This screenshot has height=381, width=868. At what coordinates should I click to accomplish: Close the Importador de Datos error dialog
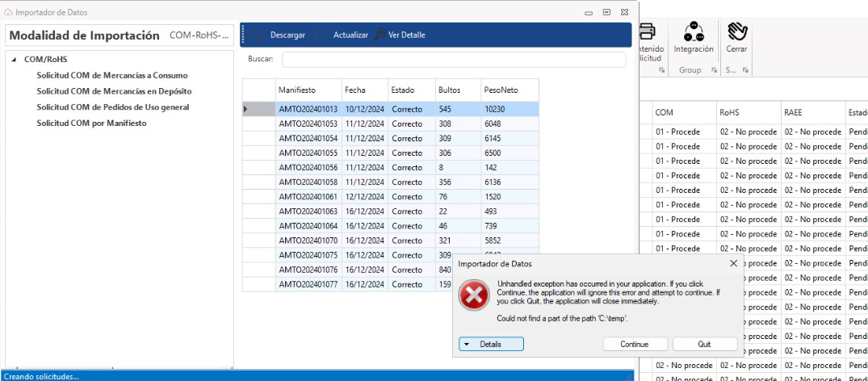[733, 263]
